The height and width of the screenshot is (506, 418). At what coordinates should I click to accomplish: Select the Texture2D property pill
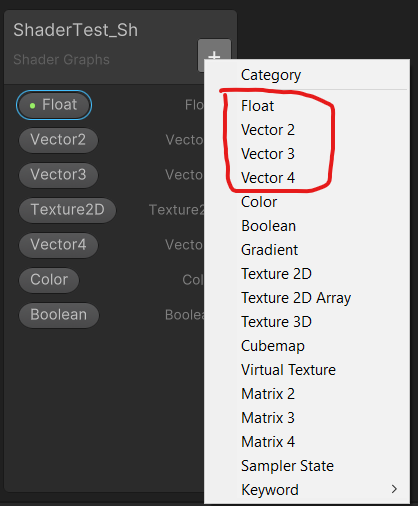(x=67, y=210)
